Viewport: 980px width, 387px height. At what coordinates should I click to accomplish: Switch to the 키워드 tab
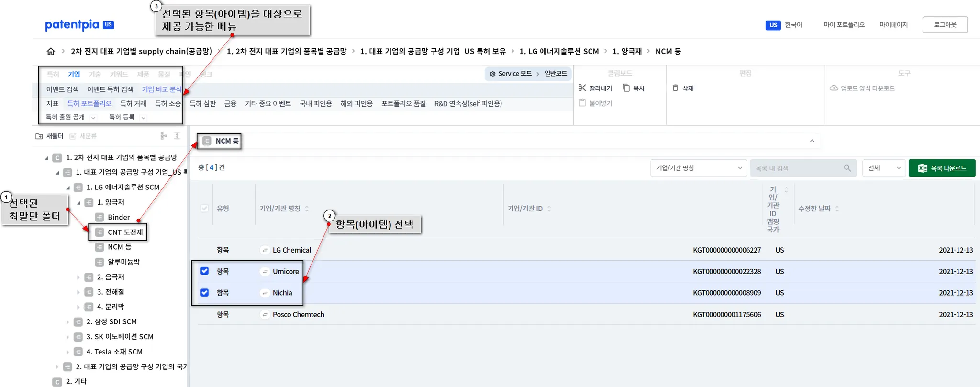[x=119, y=74]
